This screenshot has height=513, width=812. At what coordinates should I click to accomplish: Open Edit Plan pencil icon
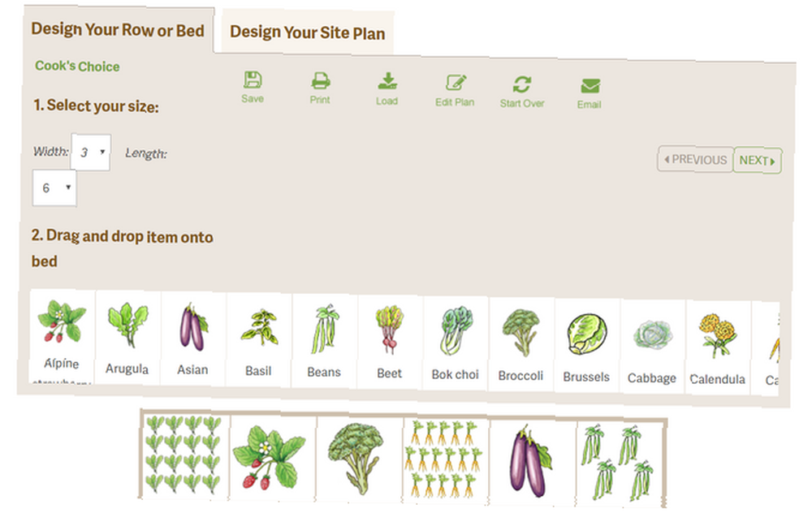point(456,83)
